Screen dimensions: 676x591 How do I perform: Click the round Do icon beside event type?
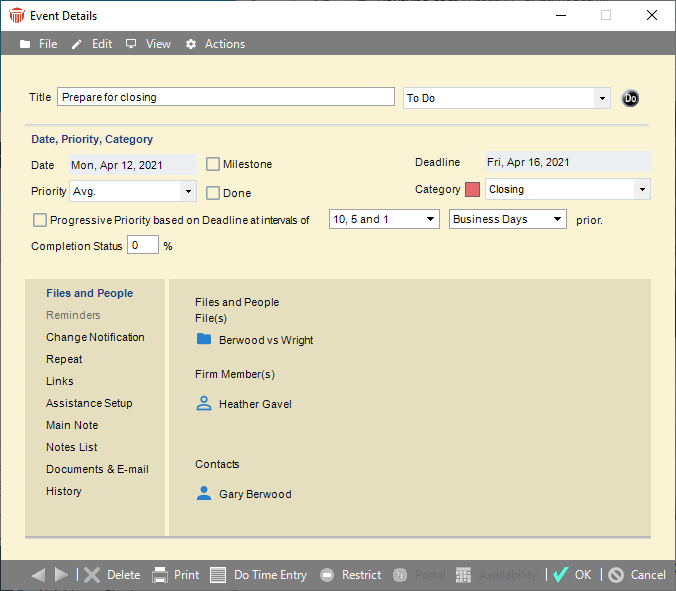[630, 98]
